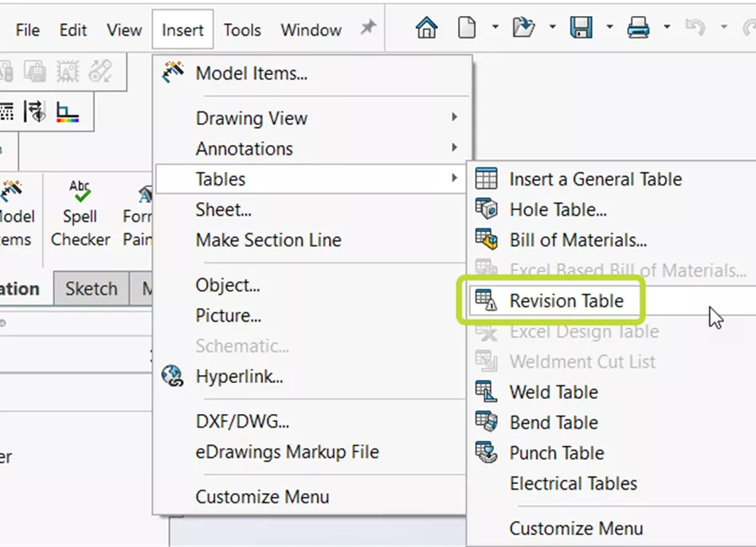Click the Home icon in toolbar
Viewport: 756px width, 547px height.
(x=427, y=29)
